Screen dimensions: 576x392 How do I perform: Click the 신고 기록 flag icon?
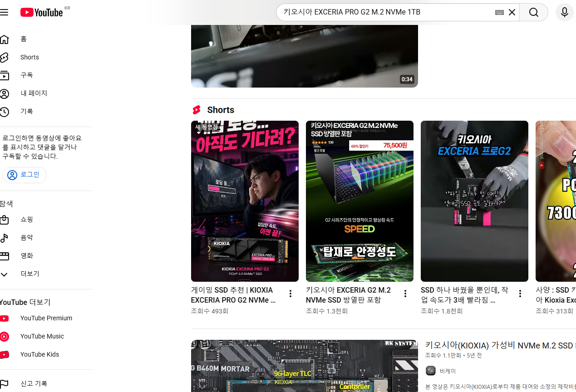[4, 384]
